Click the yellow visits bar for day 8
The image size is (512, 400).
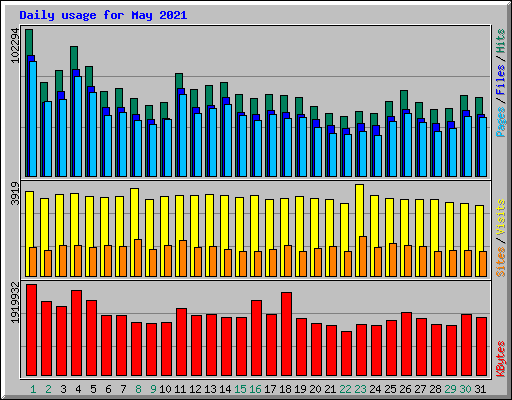pyautogui.click(x=135, y=213)
